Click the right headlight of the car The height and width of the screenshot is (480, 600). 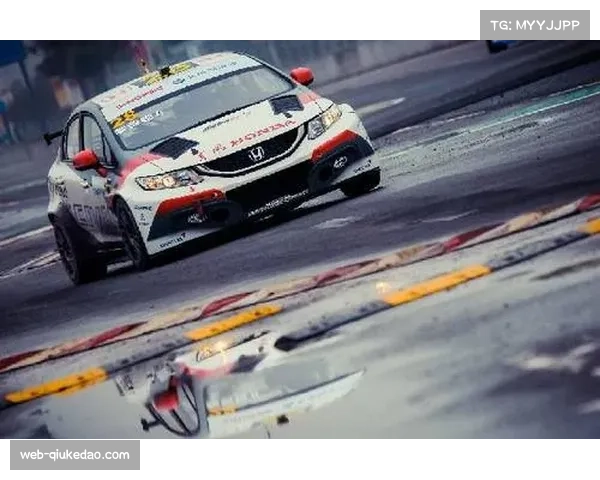pyautogui.click(x=323, y=122)
